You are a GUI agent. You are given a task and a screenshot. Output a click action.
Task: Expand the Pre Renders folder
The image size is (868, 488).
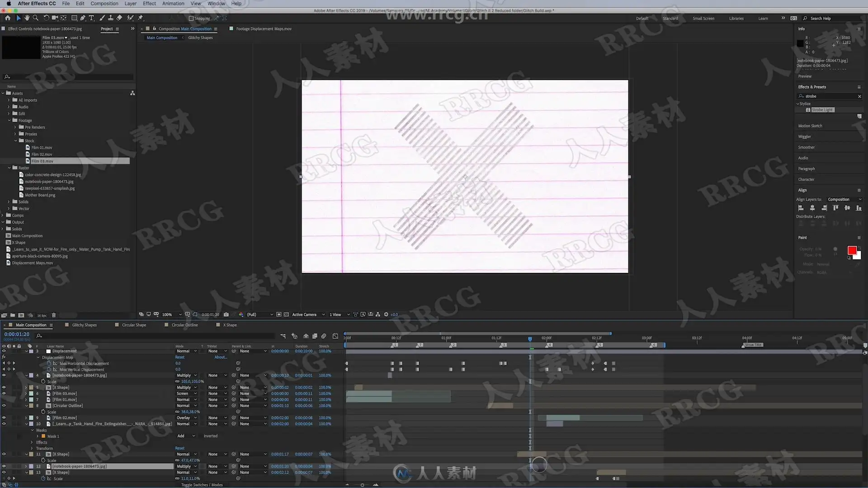pyautogui.click(x=15, y=127)
